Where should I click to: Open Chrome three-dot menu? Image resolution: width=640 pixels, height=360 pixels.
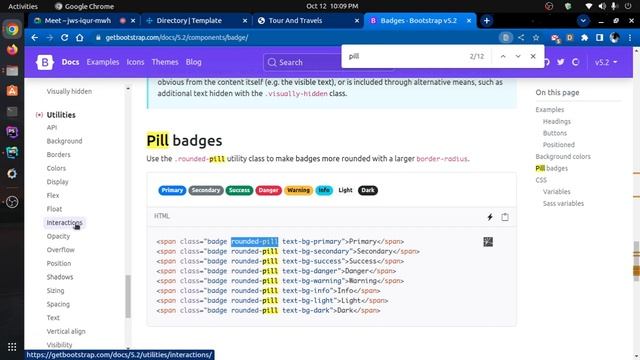click(630, 38)
